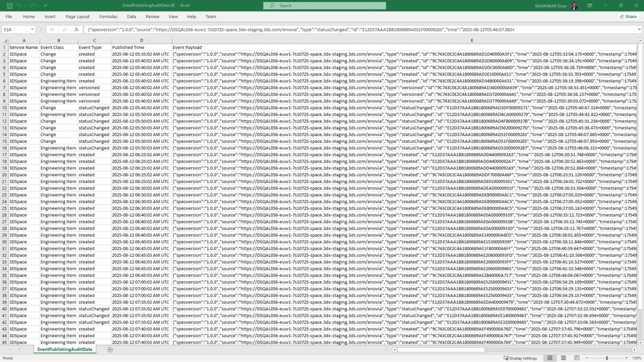Click the user profile picture
This screenshot has width=644, height=362.
(x=574, y=5)
